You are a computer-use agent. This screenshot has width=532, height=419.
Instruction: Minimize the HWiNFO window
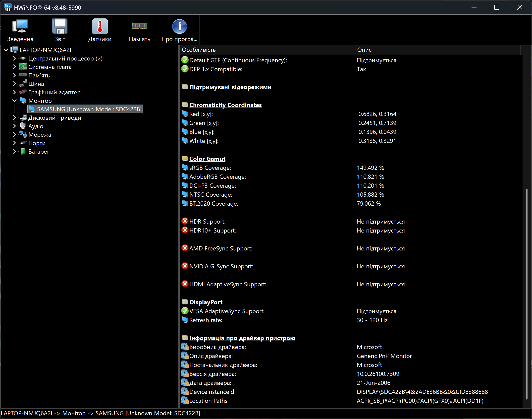point(474,7)
